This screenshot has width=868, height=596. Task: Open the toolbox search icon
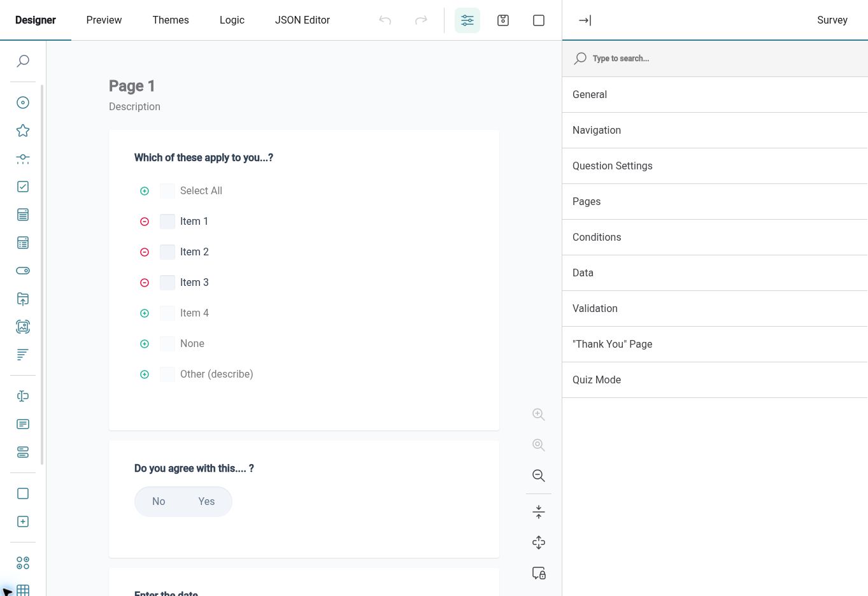[23, 61]
